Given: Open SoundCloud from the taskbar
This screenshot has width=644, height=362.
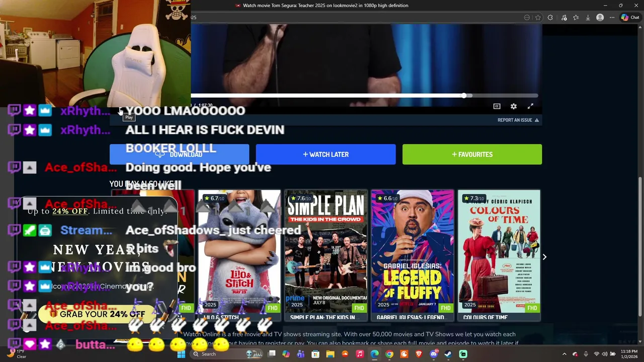Looking at the screenshot, I should (x=345, y=354).
